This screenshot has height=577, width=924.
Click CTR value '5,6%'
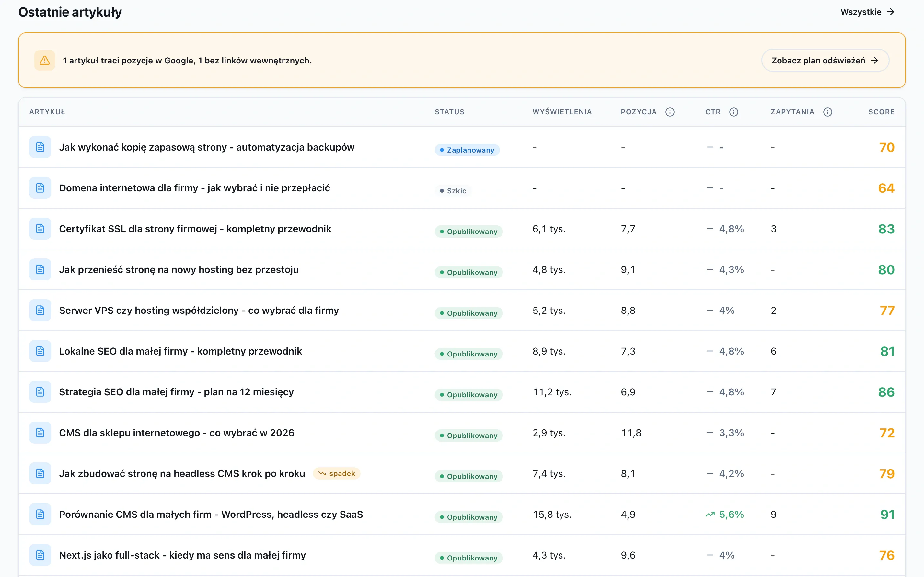point(731,515)
